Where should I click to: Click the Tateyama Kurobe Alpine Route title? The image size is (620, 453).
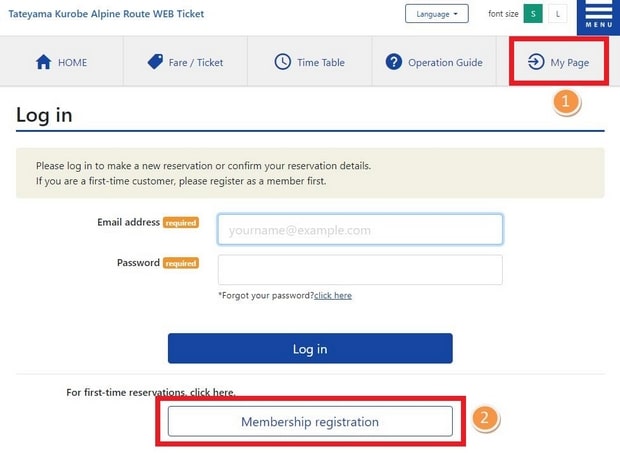click(106, 14)
